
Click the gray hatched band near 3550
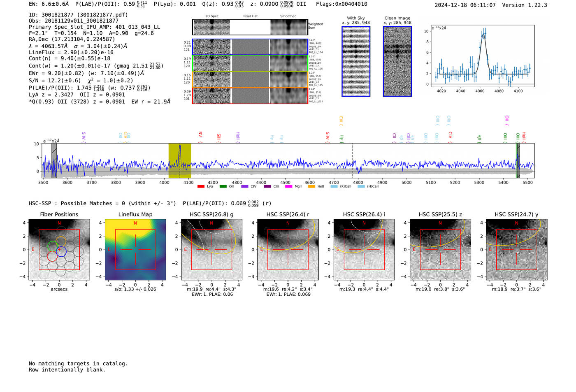54,160
